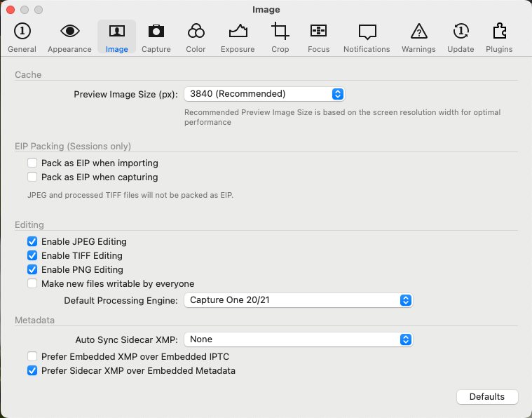Open Crop preferences icon

pyautogui.click(x=280, y=32)
